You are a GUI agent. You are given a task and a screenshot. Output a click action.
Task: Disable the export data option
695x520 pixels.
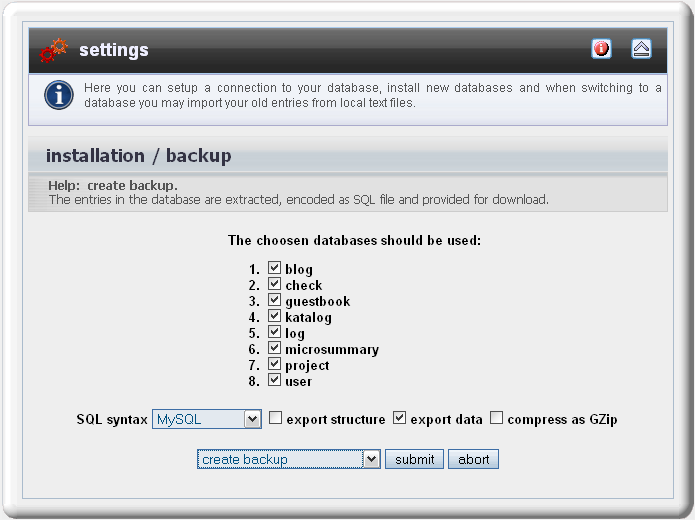(399, 418)
